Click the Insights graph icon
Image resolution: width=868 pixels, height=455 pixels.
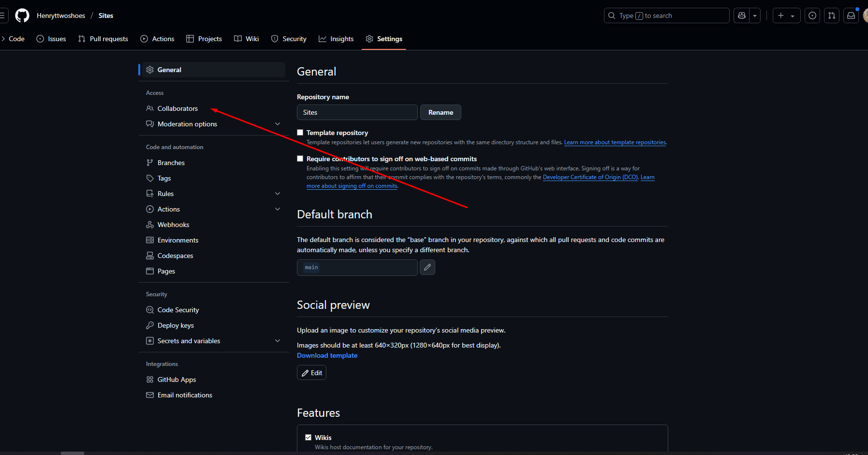pos(323,39)
